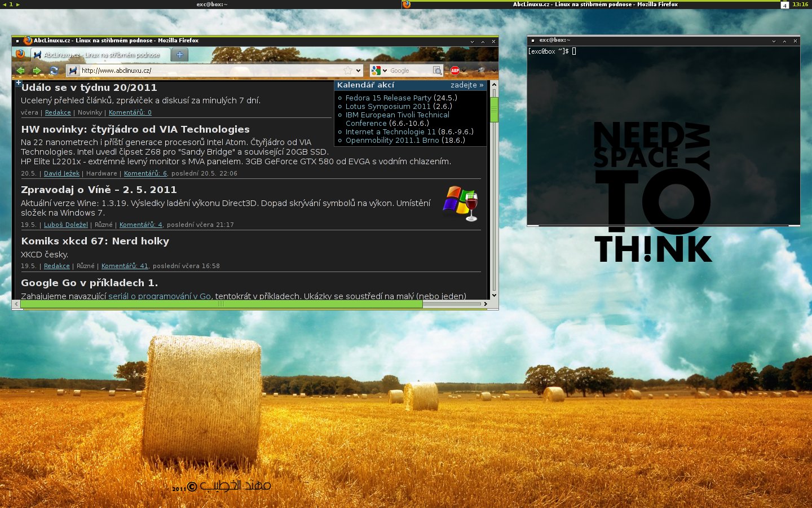Open the Adblock Plus ABP toolbar icon
Image resolution: width=812 pixels, height=508 pixels.
(455, 71)
